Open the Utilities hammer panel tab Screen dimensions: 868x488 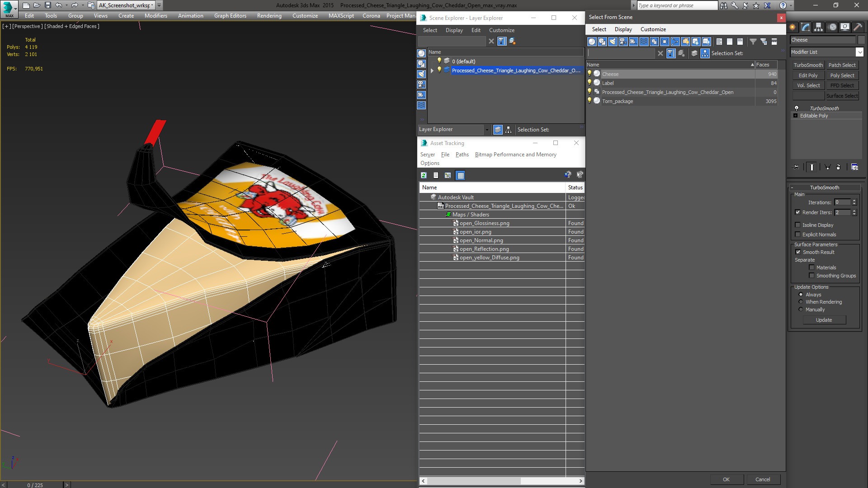coord(858,27)
